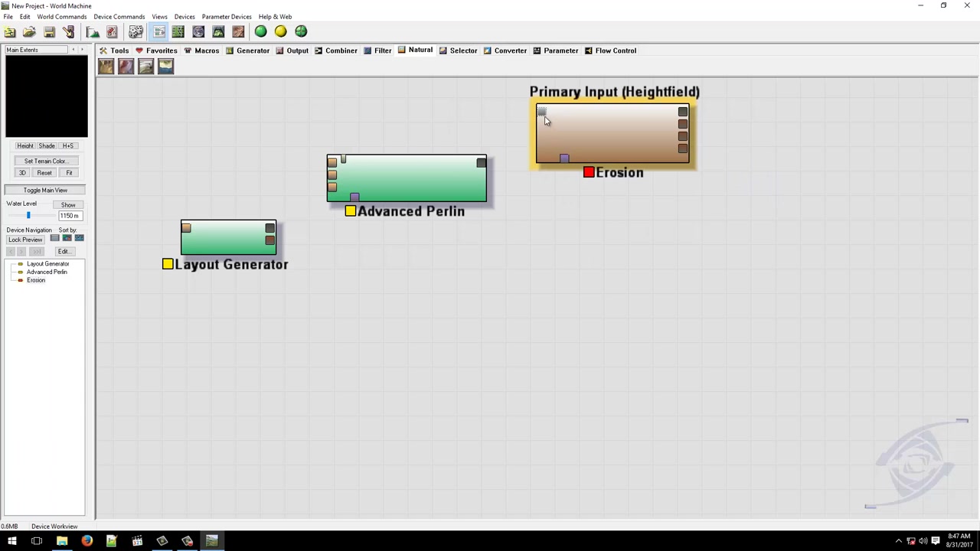980x551 pixels.
Task: Select H+S display mode
Action: point(68,146)
